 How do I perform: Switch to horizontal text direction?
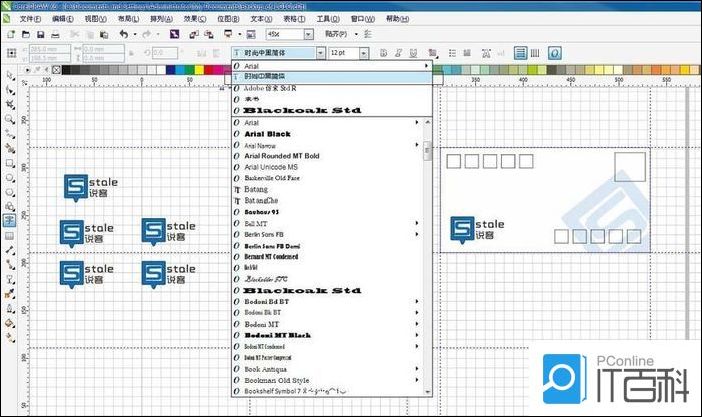(520, 53)
